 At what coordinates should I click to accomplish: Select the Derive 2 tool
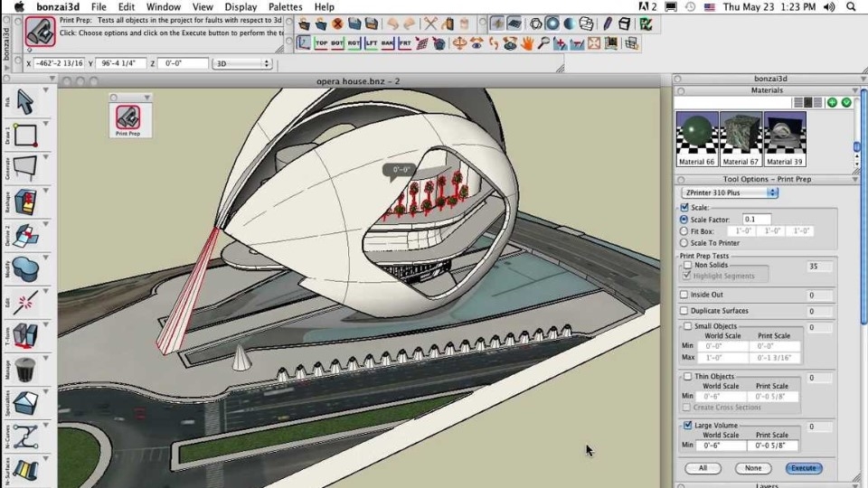point(25,236)
